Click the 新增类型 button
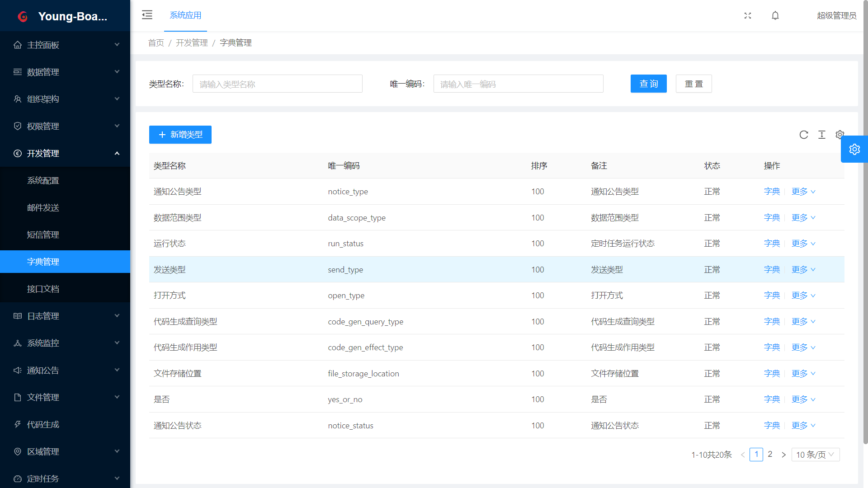This screenshot has height=488, width=868. coord(180,135)
